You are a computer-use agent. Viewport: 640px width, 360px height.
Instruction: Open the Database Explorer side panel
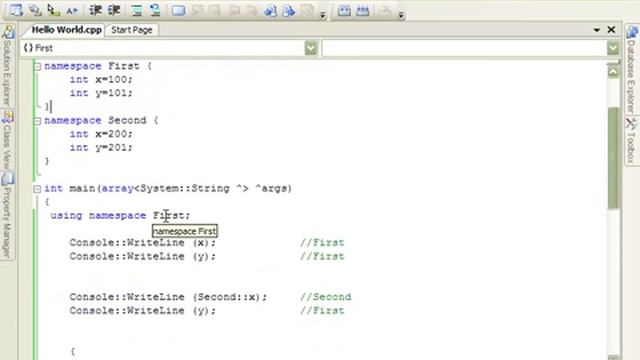[632, 69]
